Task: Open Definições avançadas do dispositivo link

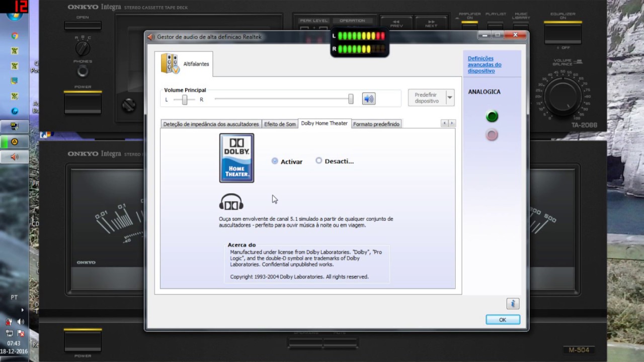Action: pyautogui.click(x=485, y=64)
